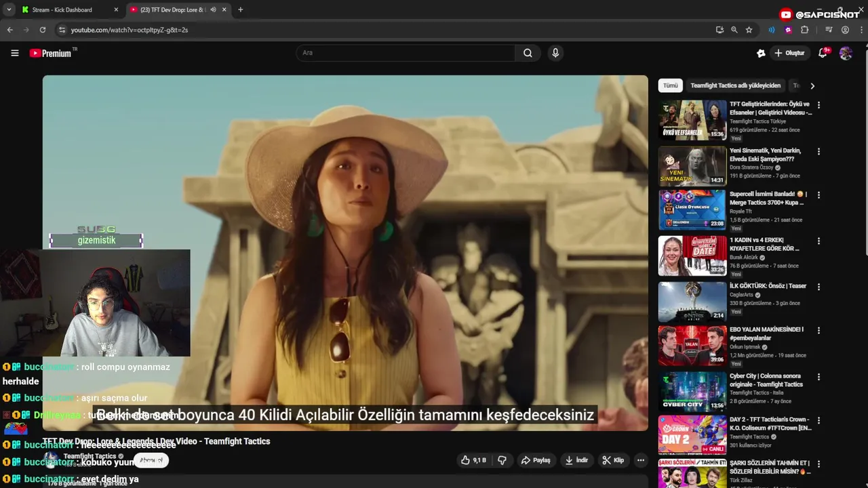Click the YouTube Ara search field
Viewport: 868px width, 488px height.
pos(406,53)
